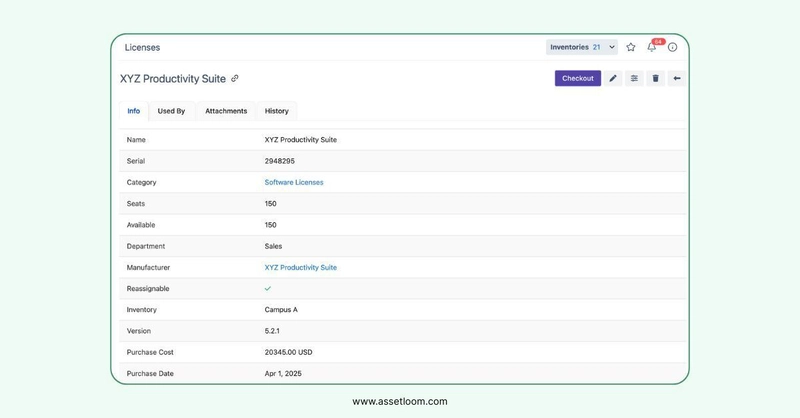
Task: Click the Purchase Cost row label
Action: tap(150, 352)
